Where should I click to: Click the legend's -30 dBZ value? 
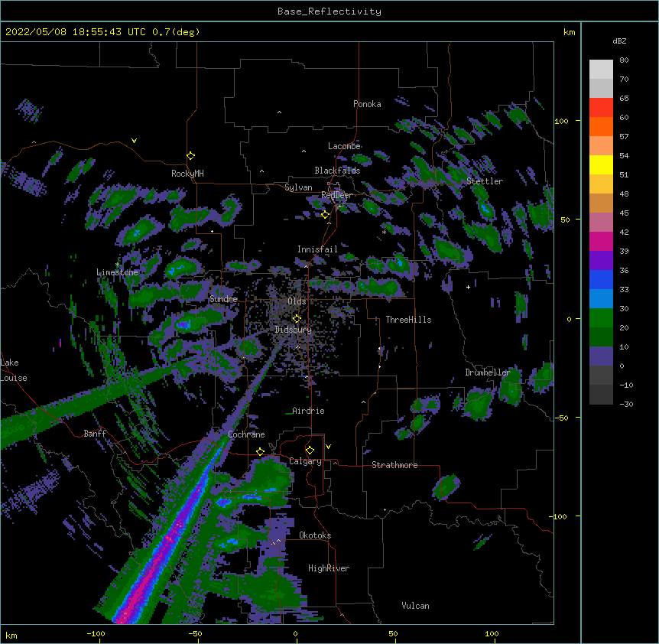[626, 404]
